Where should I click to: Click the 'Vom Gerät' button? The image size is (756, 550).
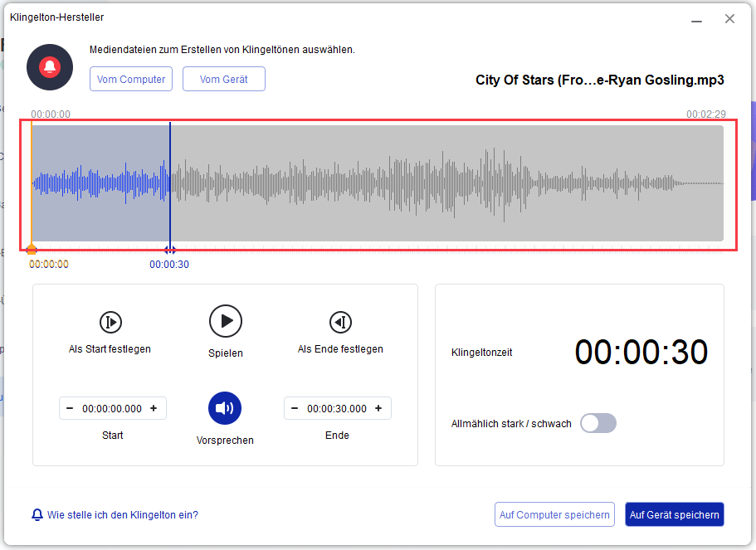pyautogui.click(x=223, y=79)
